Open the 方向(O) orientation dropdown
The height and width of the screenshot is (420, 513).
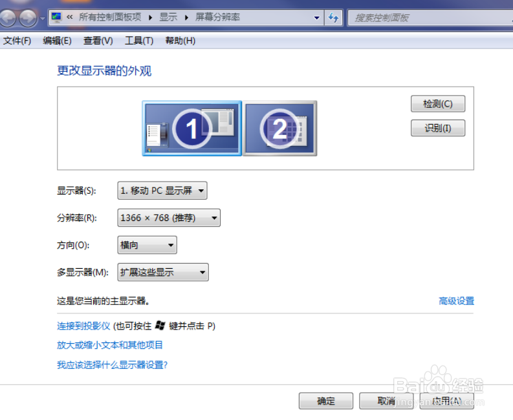(147, 245)
